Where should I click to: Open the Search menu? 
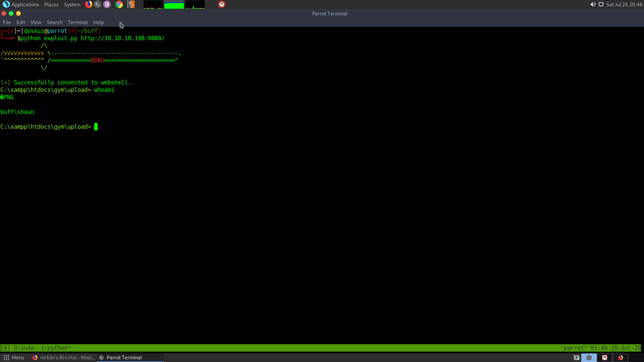54,22
